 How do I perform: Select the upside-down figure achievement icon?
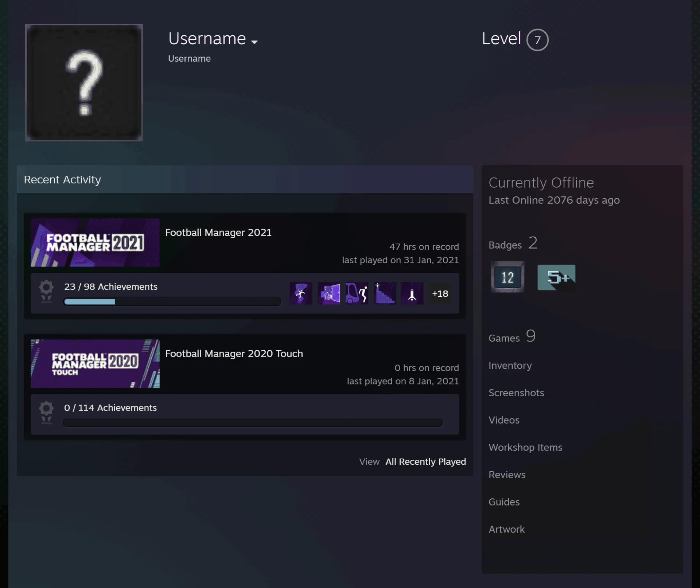(412, 293)
